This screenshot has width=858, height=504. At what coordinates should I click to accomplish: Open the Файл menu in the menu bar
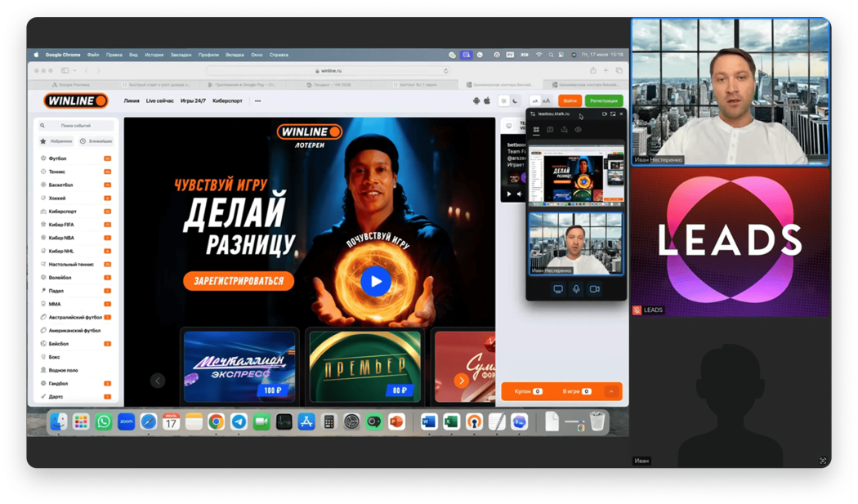tap(93, 55)
